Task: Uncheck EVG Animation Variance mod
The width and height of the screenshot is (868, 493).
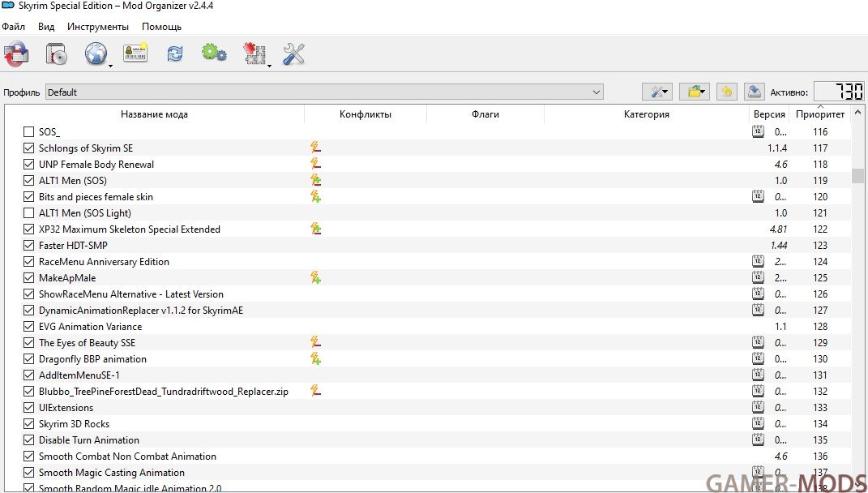Action: click(x=29, y=326)
